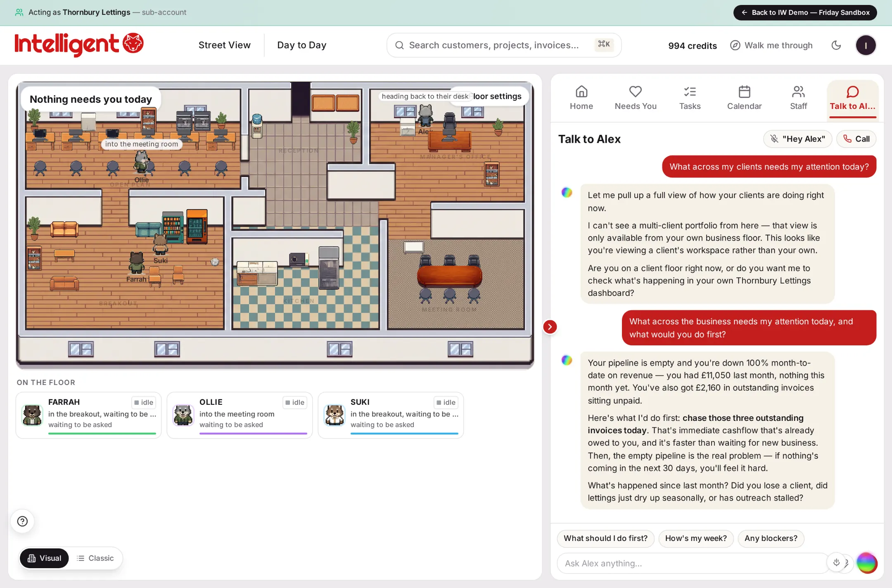Click the Nothing needs you today banner
The width and height of the screenshot is (892, 588).
tap(91, 99)
